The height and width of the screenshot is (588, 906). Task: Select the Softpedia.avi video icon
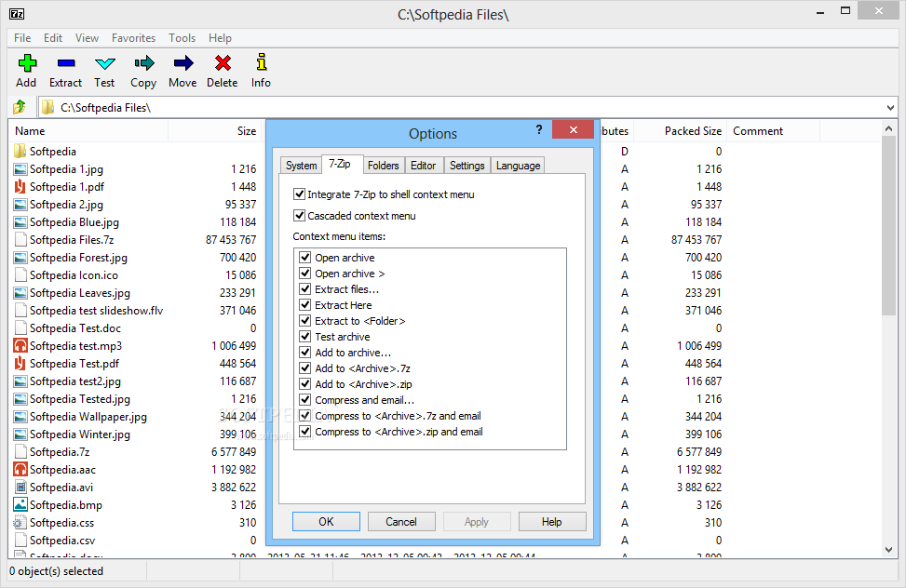20,487
